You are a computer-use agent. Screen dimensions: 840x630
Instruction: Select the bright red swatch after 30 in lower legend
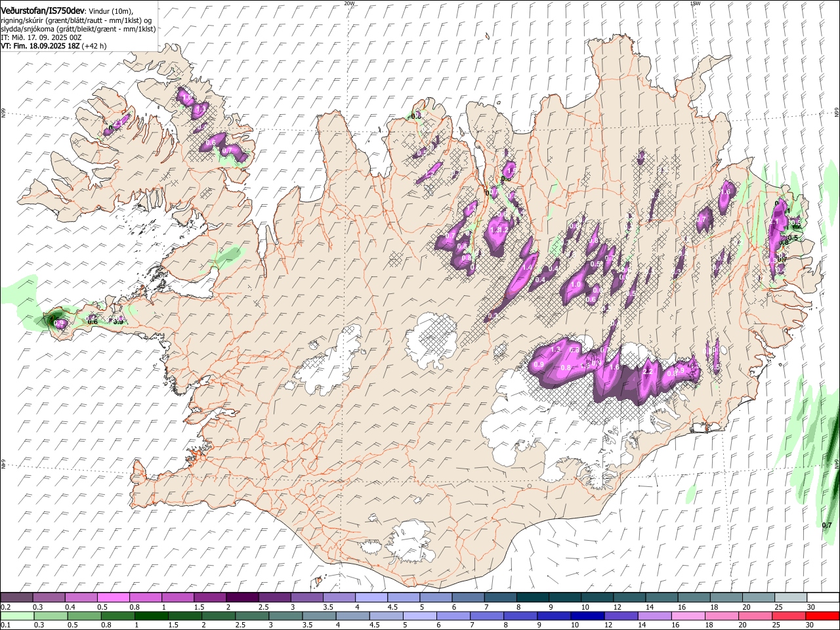click(x=822, y=616)
